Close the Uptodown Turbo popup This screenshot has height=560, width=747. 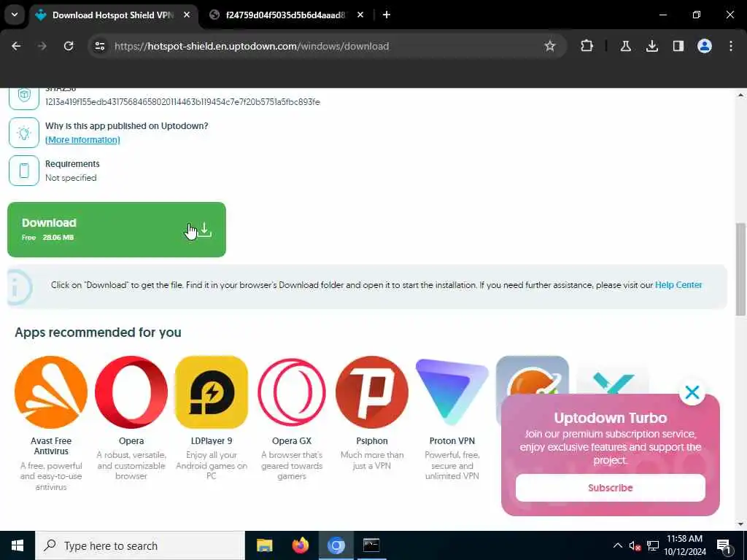(x=692, y=392)
